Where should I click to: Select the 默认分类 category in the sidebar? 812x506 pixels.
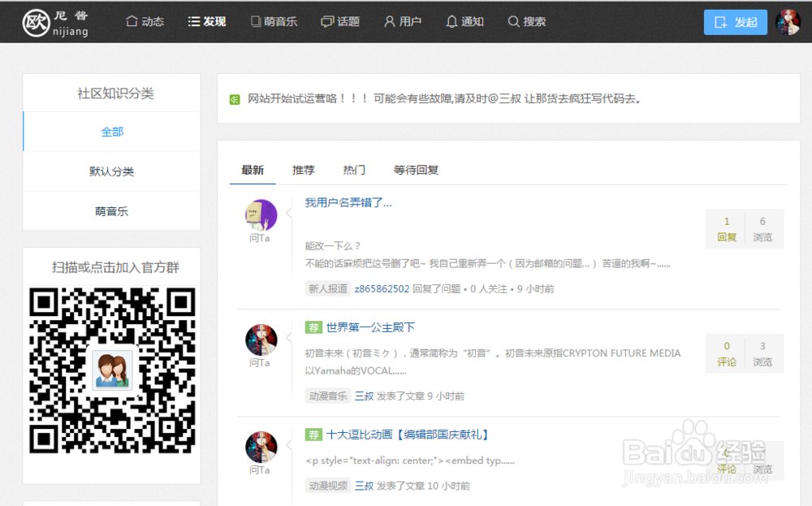coord(111,171)
